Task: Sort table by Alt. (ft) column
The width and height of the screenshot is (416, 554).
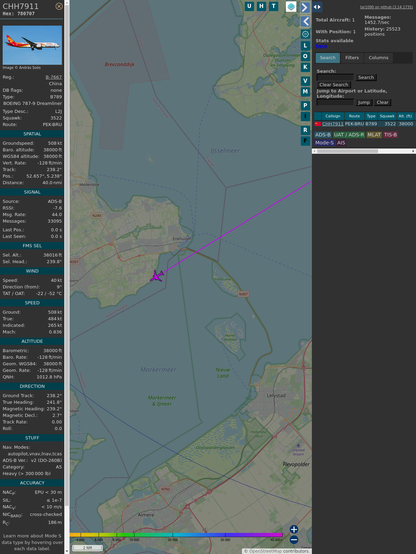Action: [405, 116]
